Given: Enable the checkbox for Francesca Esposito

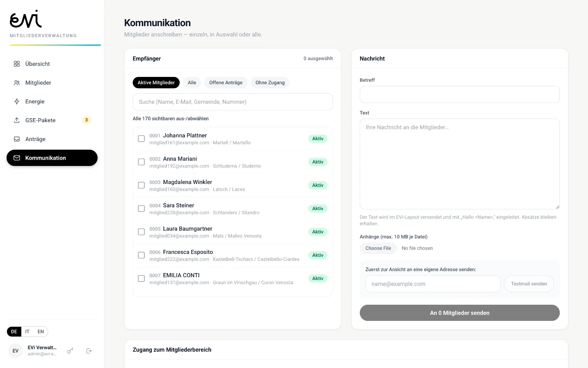Looking at the screenshot, I should pyautogui.click(x=141, y=255).
